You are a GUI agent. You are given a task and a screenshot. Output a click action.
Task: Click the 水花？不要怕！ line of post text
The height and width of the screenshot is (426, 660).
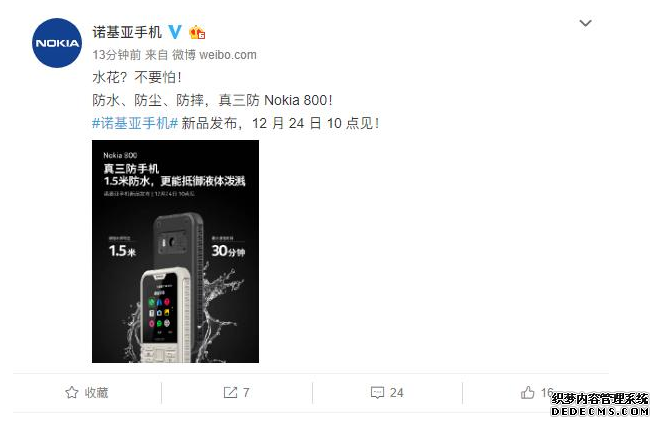click(137, 77)
